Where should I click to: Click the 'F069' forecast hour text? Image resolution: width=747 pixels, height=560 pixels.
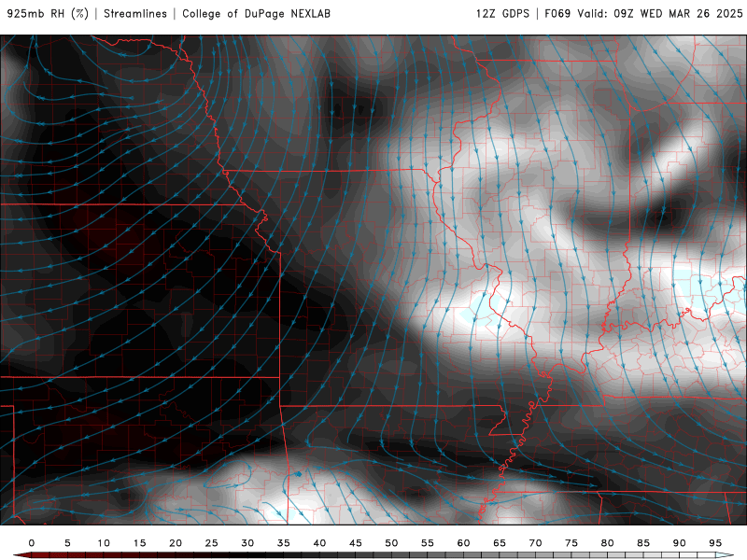557,14
